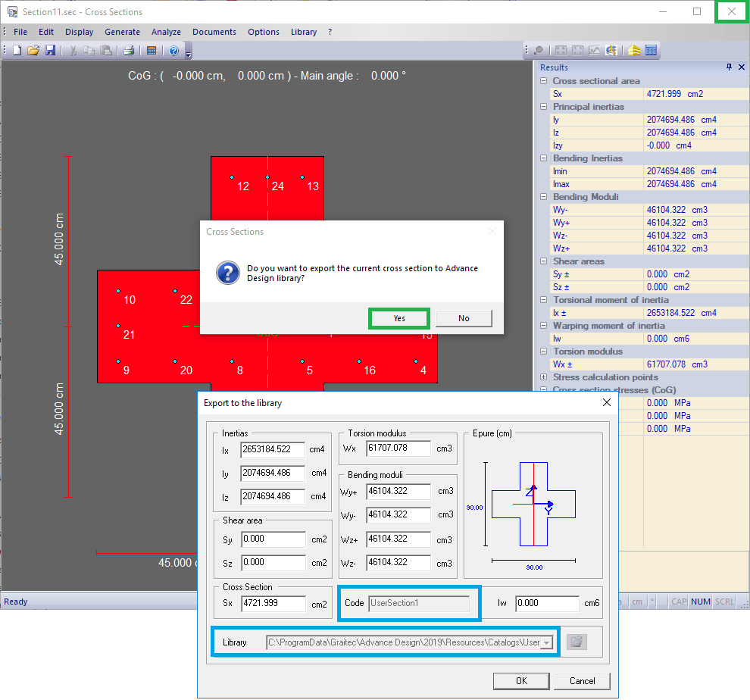The width and height of the screenshot is (750, 700).
Task: Click the Open folder toolbar icon
Action: tap(33, 51)
